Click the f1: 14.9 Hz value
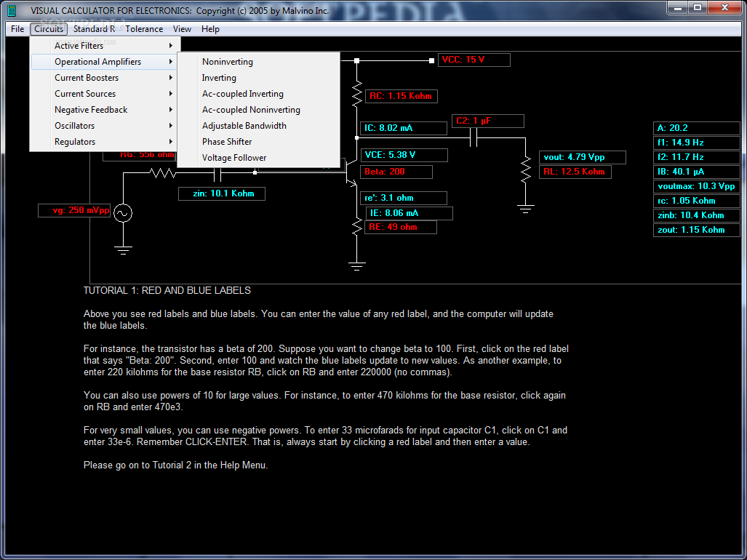 click(697, 143)
